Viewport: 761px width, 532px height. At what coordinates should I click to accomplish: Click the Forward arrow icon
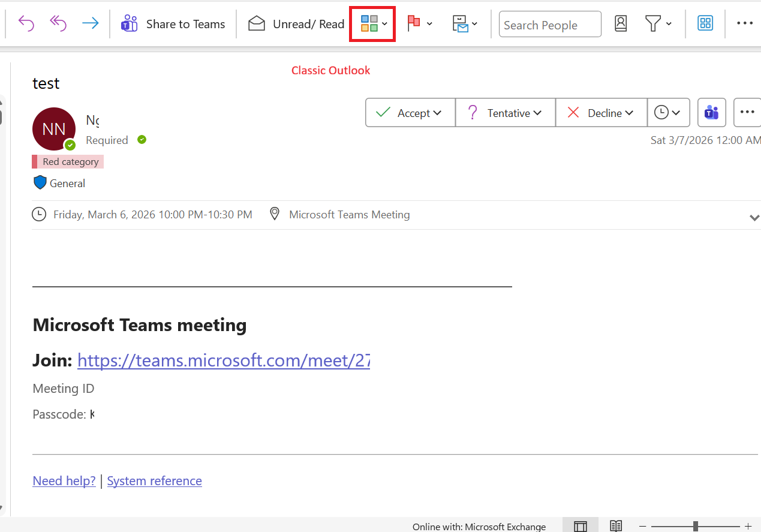click(x=90, y=24)
